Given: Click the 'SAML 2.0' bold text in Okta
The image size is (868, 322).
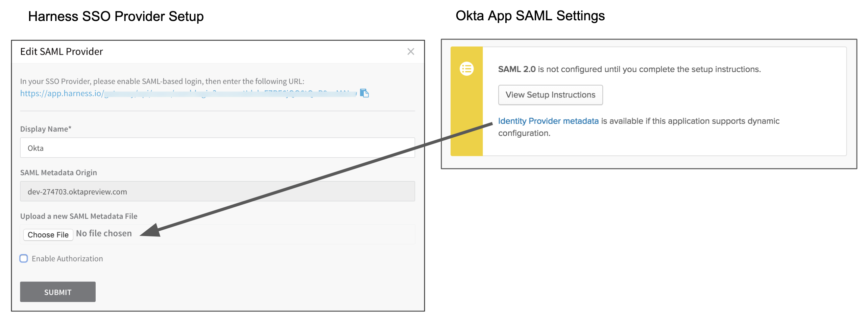Looking at the screenshot, I should 517,69.
